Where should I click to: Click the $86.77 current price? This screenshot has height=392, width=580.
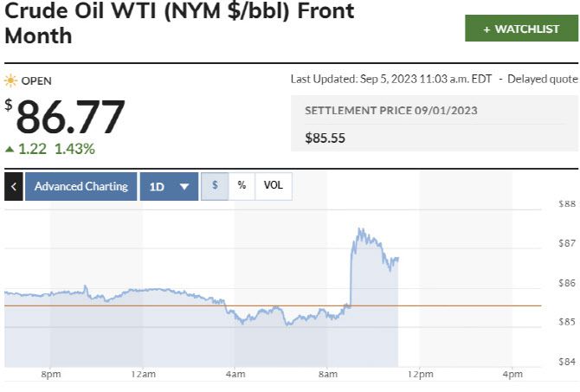(71, 117)
